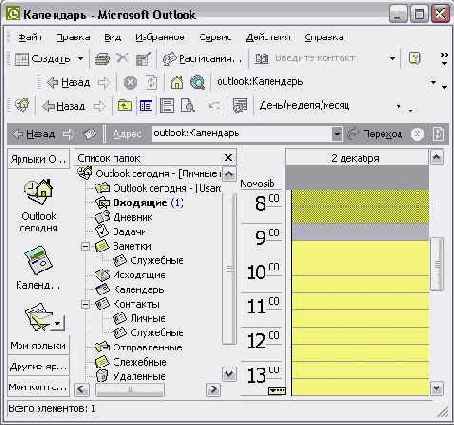This screenshot has height=425, width=454.
Task: Open the Вид menu
Action: pyautogui.click(x=113, y=37)
